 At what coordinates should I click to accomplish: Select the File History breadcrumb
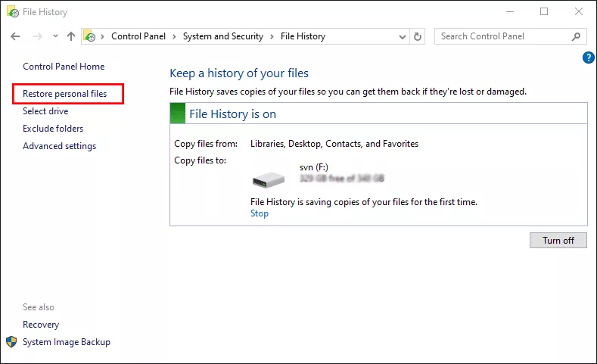[303, 36]
